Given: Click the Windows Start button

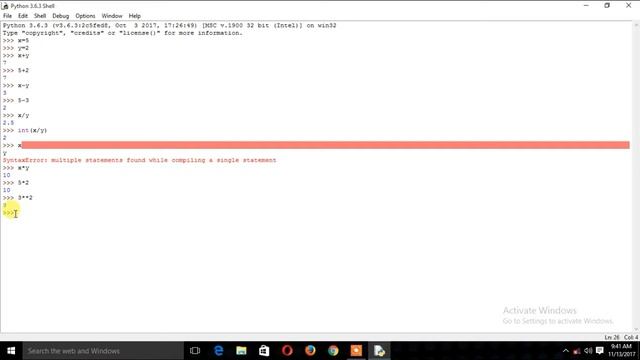Looking at the screenshot, I should pyautogui.click(x=11, y=351).
